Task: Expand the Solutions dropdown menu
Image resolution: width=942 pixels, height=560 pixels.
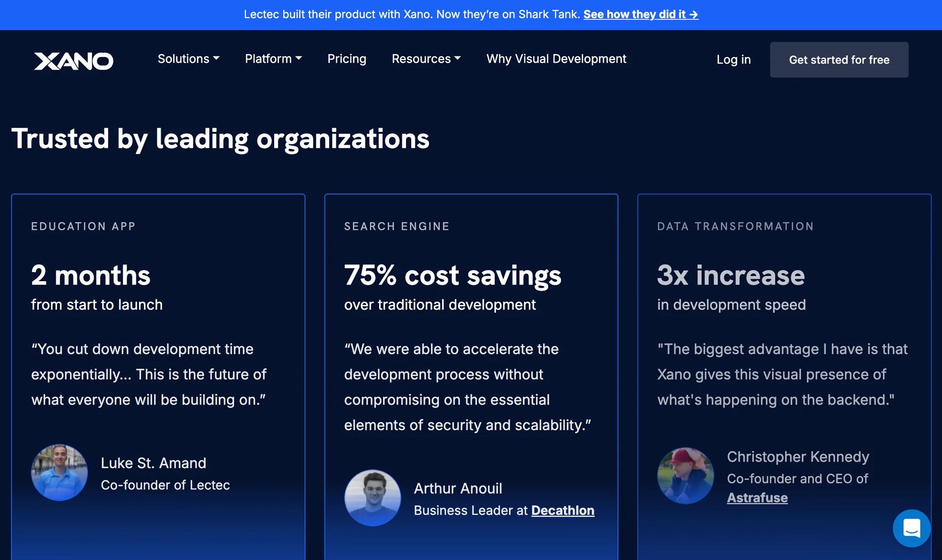Action: [x=188, y=59]
